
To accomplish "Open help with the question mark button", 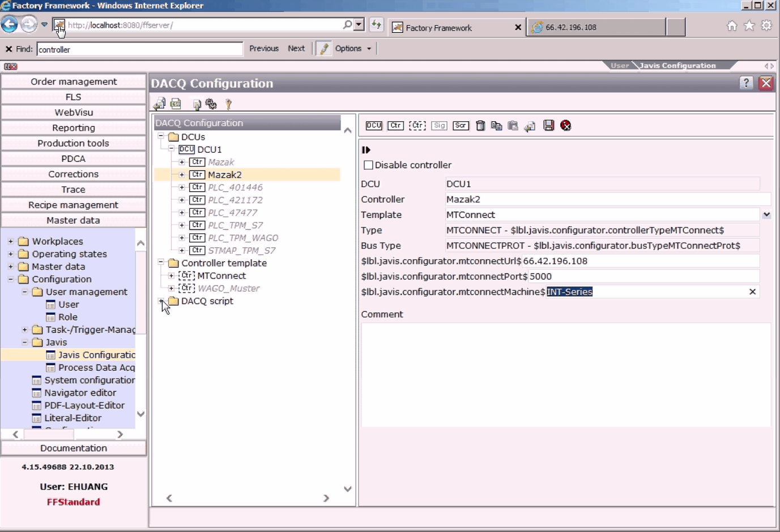I will point(746,83).
